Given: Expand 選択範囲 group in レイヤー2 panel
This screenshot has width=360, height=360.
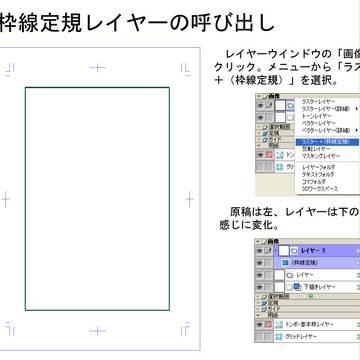Looking at the screenshot, I should [259, 296].
